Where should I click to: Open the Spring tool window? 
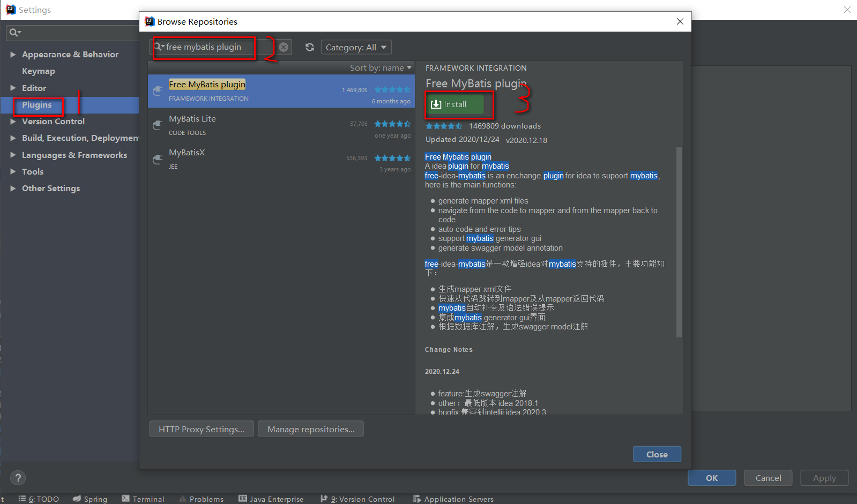point(90,499)
